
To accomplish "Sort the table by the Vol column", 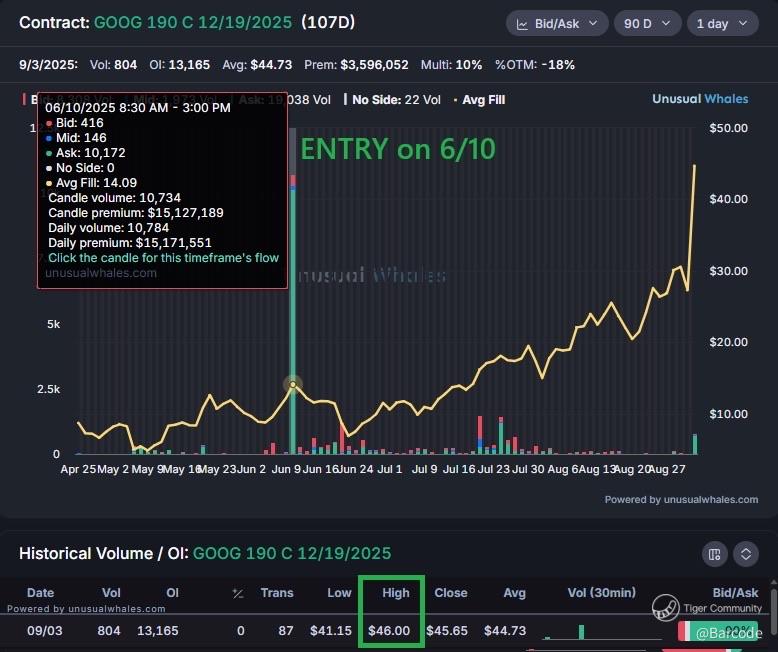I will [111, 592].
